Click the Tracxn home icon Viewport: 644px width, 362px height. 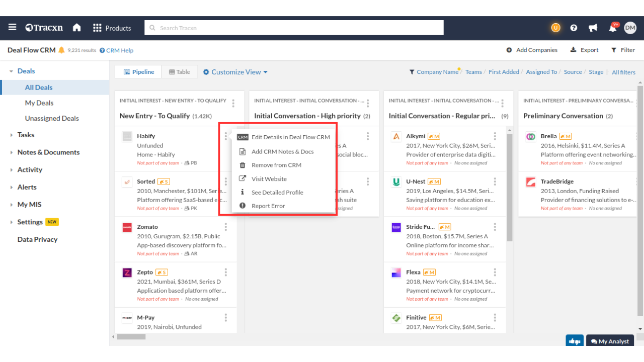point(76,28)
